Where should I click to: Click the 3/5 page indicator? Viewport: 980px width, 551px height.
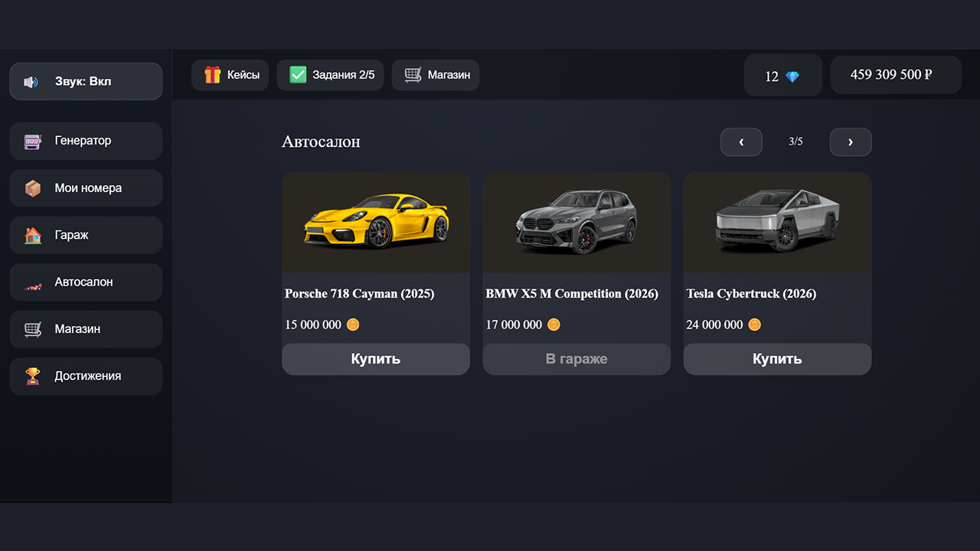(x=796, y=142)
